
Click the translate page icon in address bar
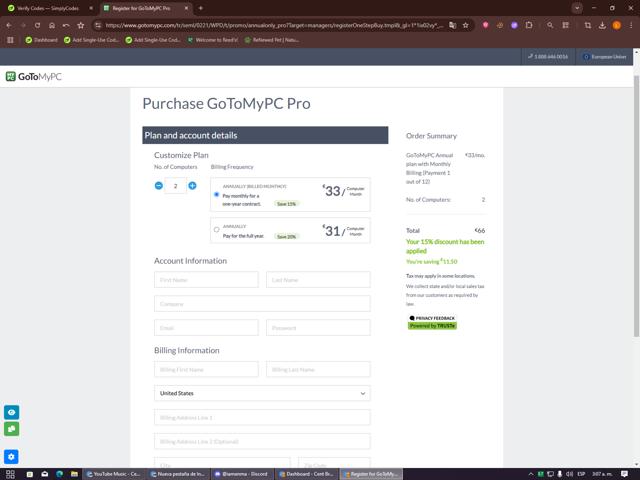[453, 25]
